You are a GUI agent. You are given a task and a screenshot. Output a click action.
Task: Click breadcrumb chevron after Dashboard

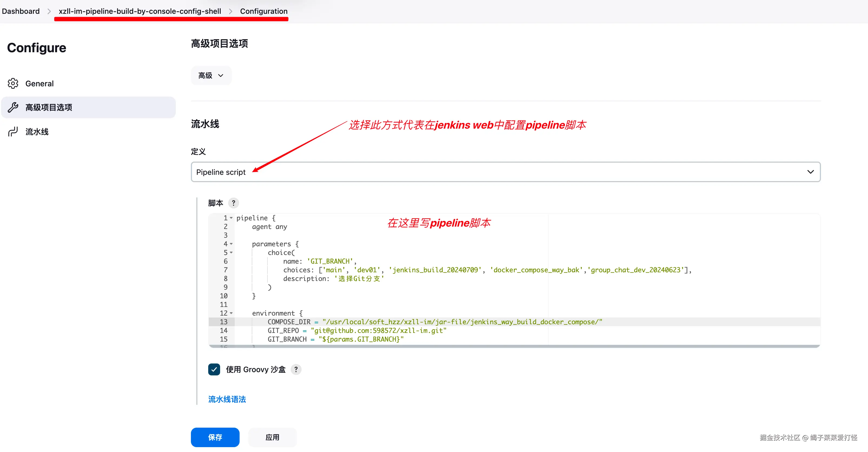click(49, 11)
